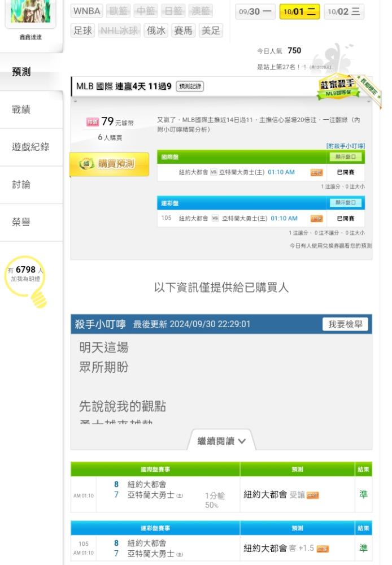
Task: Click the pink 特價 price tag icon
Action: (93, 122)
